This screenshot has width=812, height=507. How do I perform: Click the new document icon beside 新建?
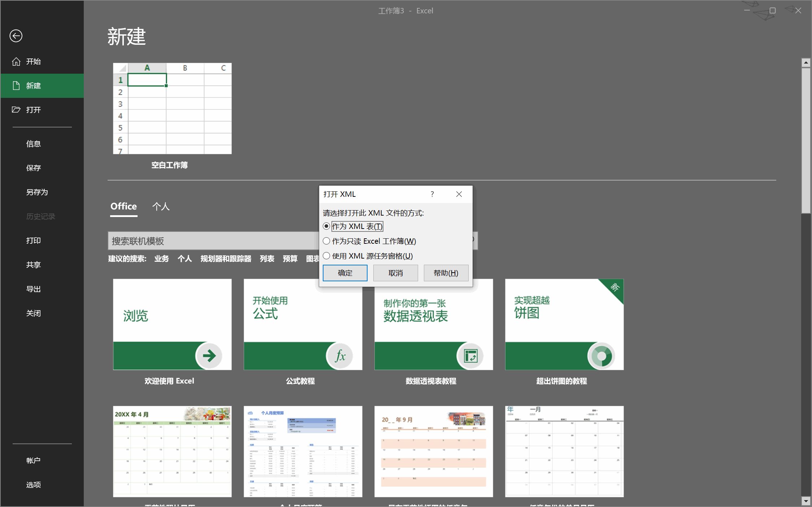(x=16, y=86)
